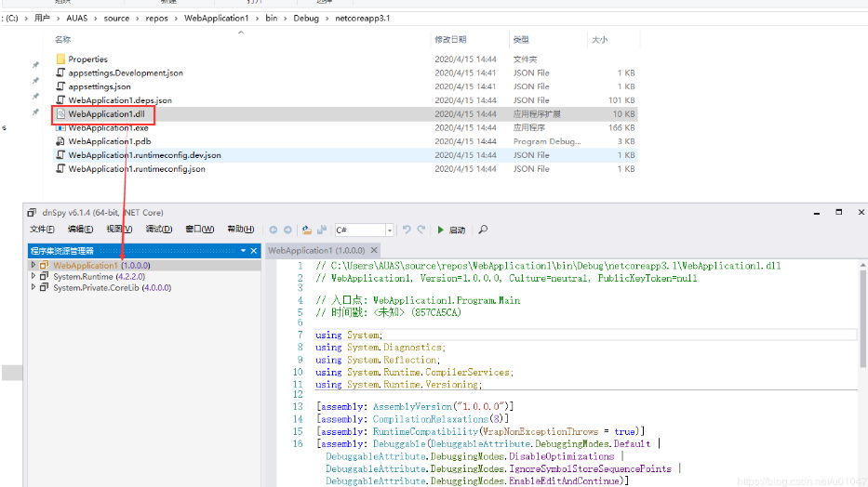868x487 pixels.
Task: Open the 编辑(E) menu in dnSpy
Action: tap(80, 229)
